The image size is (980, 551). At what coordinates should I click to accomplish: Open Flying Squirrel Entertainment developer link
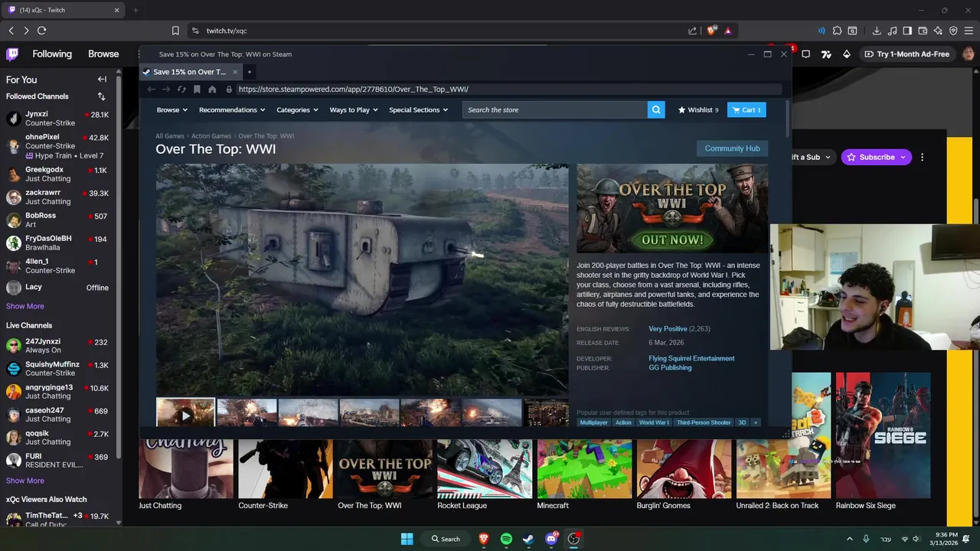(691, 358)
